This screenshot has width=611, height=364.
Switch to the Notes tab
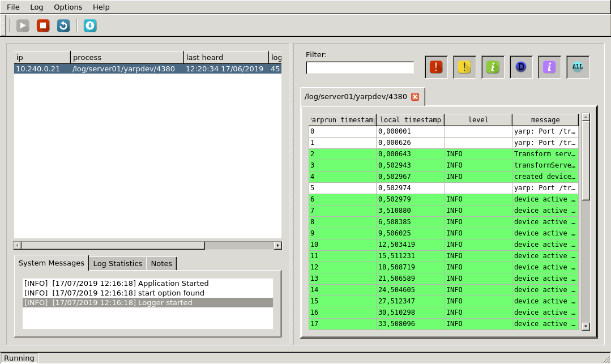coord(161,263)
